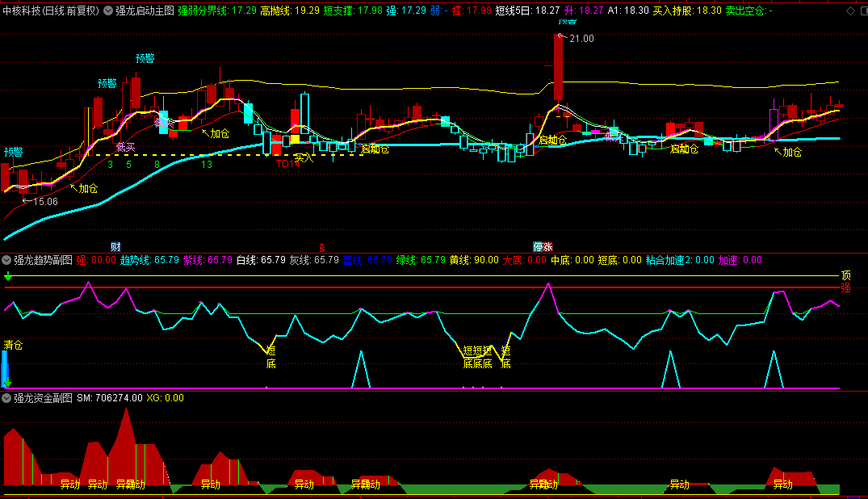Select the XG: 0.00 value

(165, 397)
